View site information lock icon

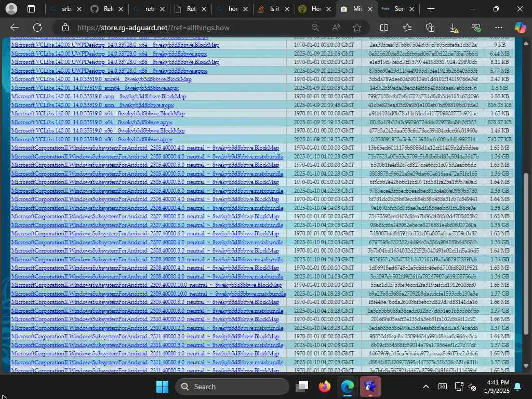coord(65,28)
